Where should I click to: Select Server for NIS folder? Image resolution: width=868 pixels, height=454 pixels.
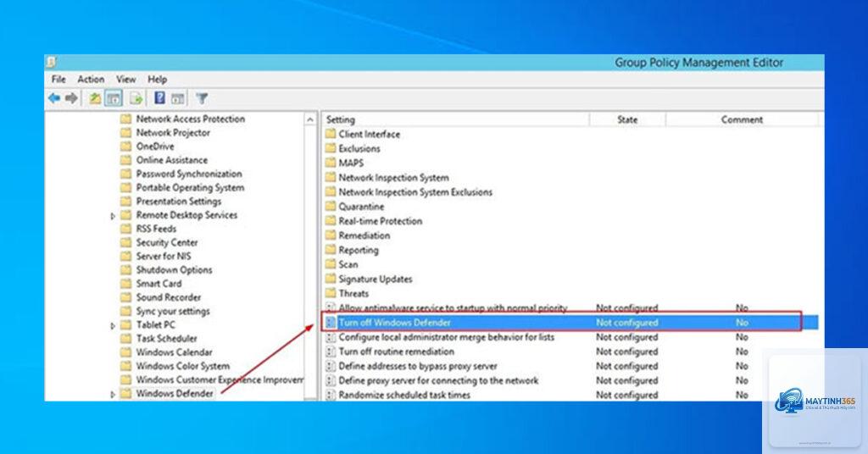click(164, 256)
